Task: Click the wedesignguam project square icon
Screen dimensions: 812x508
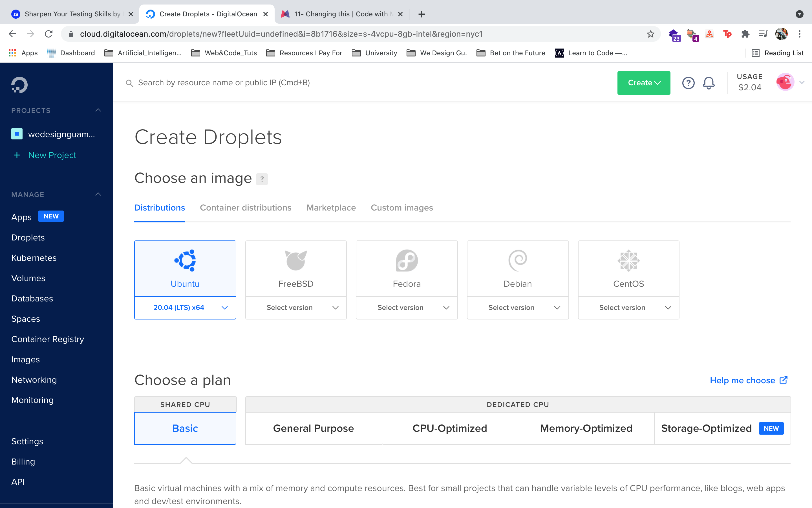Action: pos(17,134)
